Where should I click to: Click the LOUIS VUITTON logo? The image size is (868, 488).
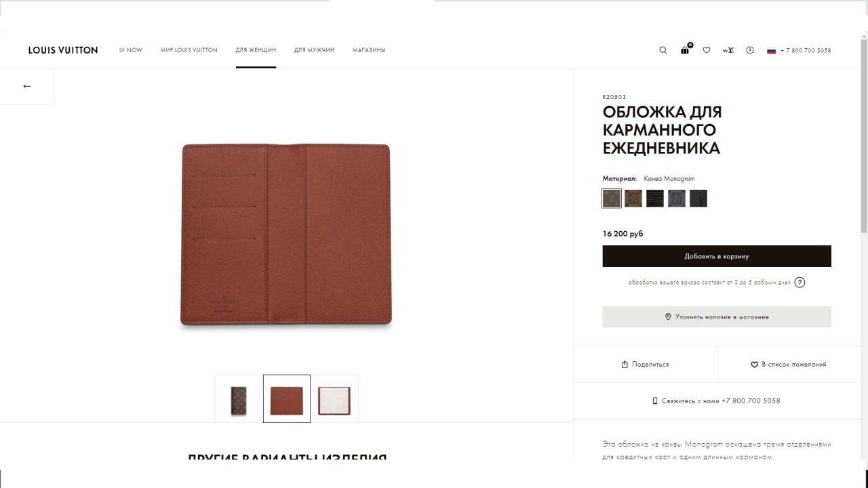pyautogui.click(x=63, y=50)
